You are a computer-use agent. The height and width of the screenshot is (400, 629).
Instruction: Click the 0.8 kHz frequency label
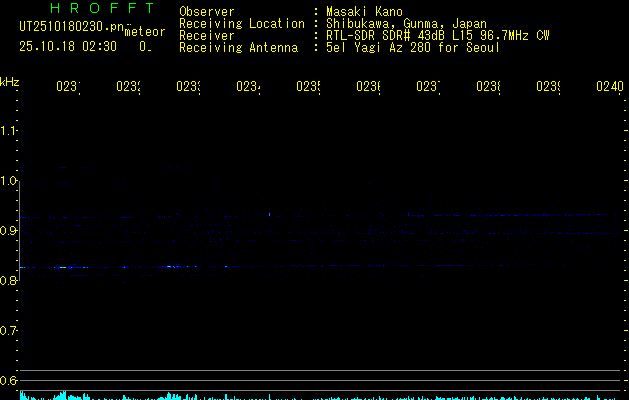point(8,281)
